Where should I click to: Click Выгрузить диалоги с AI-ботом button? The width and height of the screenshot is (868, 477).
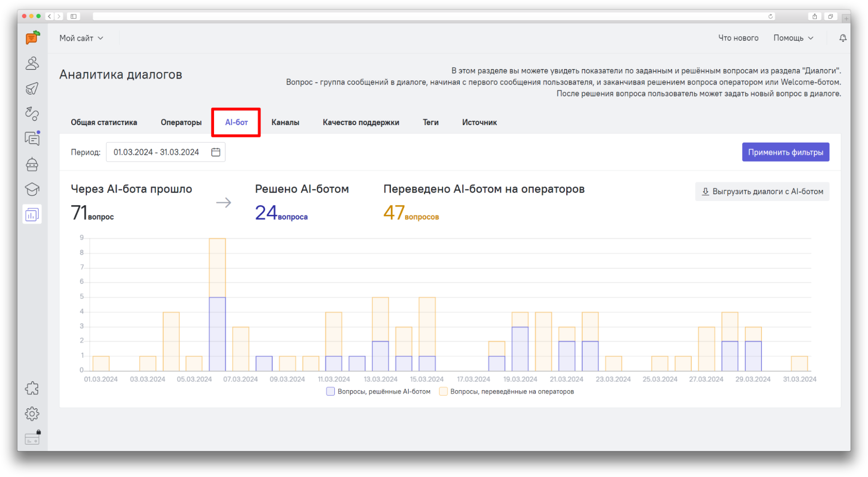762,192
